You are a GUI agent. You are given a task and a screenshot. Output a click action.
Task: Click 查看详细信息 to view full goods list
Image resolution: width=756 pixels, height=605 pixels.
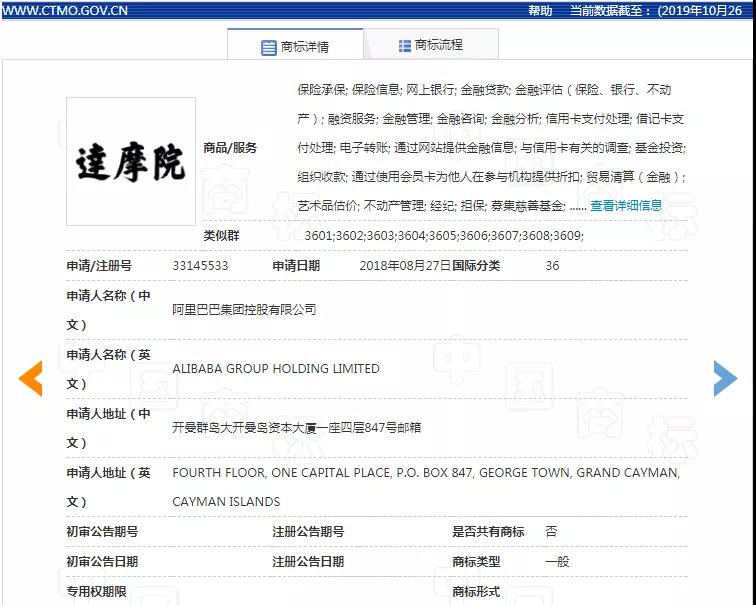626,206
